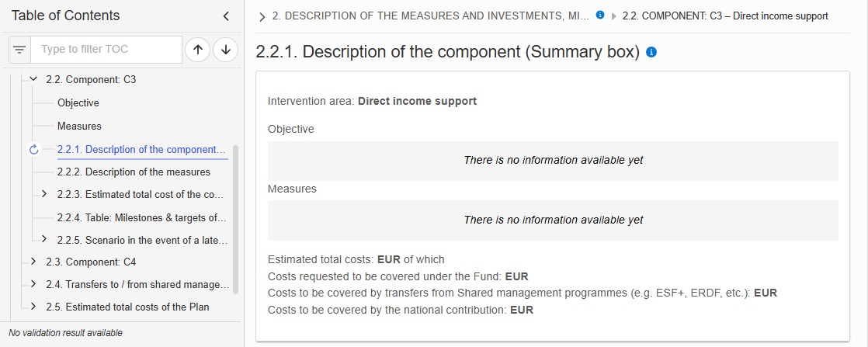Select Measures in the TOC tree
Viewport: 868px width, 347px height.
79,127
